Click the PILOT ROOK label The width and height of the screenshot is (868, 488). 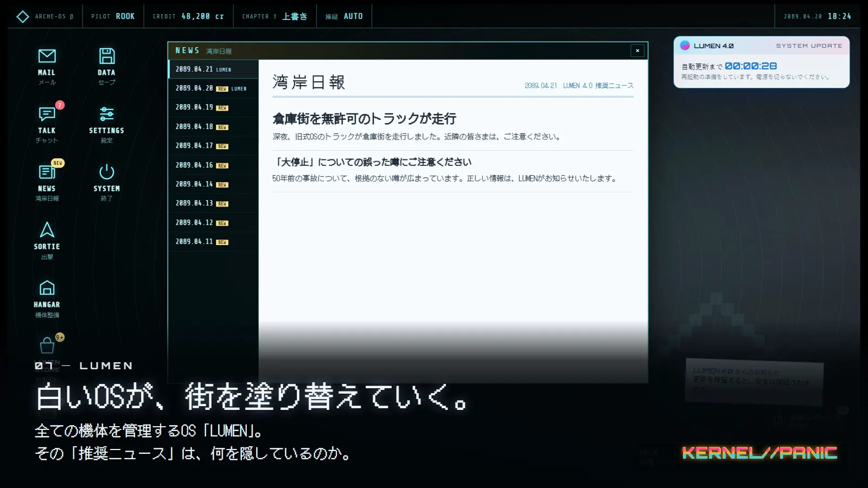113,16
